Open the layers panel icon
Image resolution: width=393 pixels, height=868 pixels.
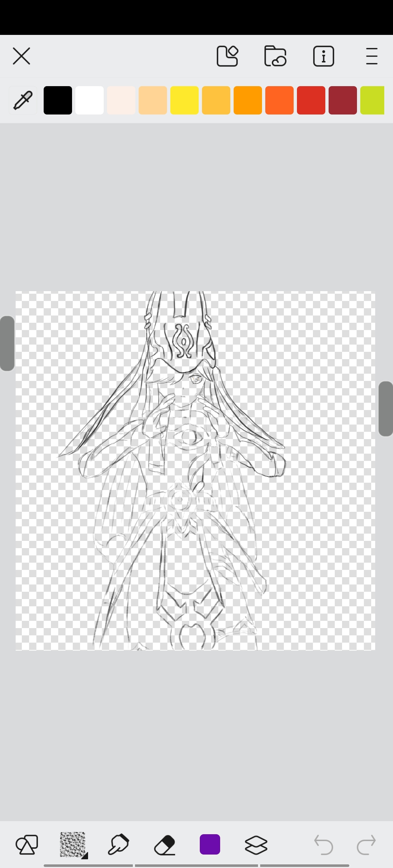click(256, 845)
